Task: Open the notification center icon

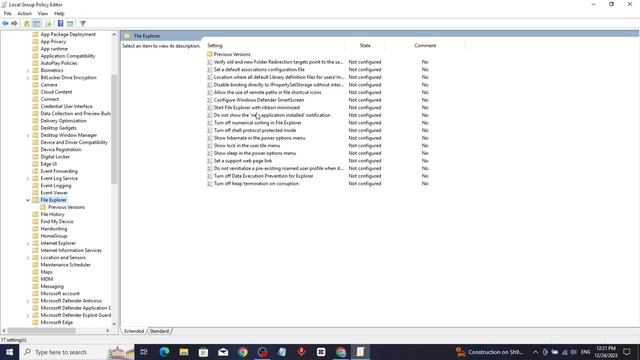Action: point(627,352)
